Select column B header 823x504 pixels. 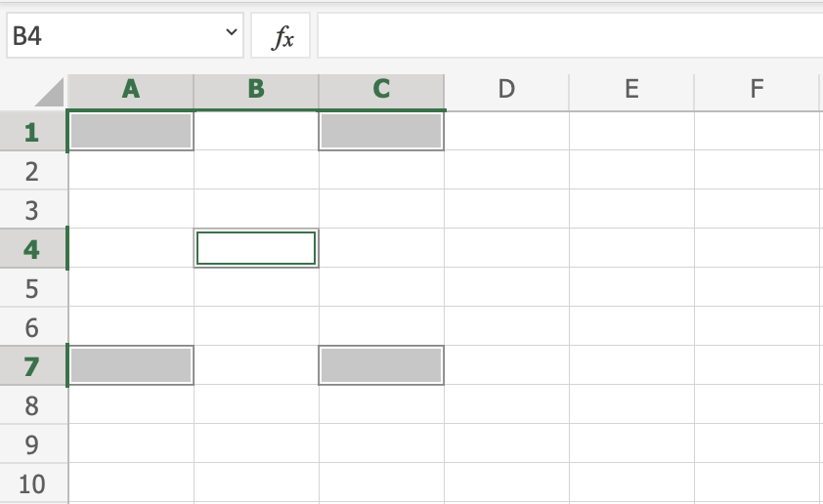pos(256,90)
